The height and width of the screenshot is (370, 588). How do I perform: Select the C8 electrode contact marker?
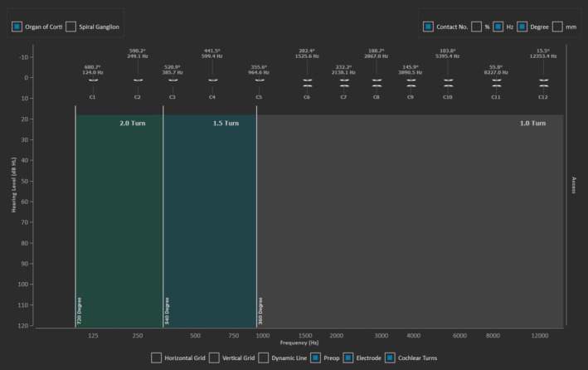point(377,83)
